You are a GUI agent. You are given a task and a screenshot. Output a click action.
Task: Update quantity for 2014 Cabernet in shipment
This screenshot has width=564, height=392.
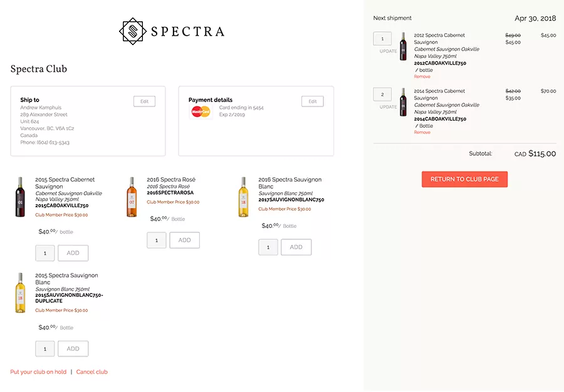pyautogui.click(x=388, y=107)
